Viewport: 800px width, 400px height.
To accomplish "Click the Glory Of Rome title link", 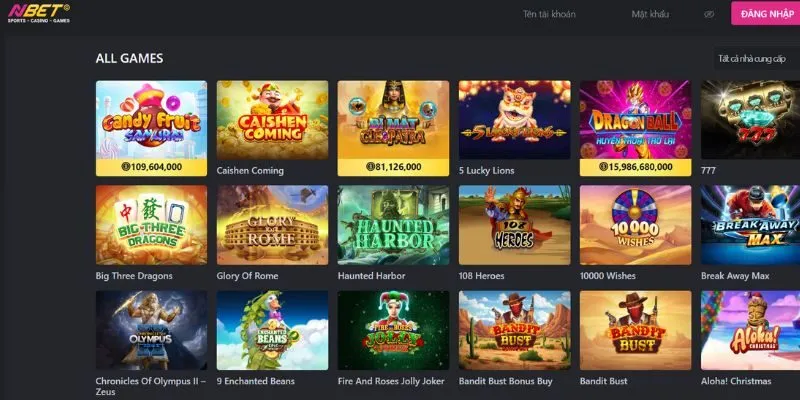I will (247, 276).
